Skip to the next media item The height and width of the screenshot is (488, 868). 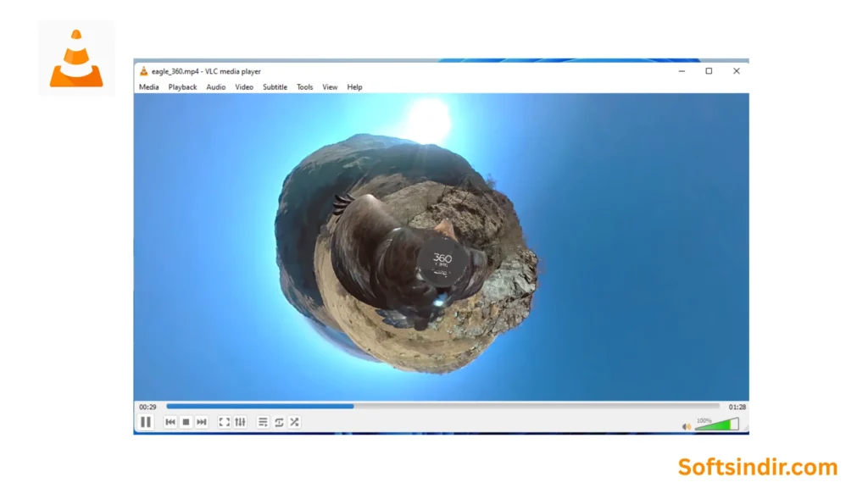(201, 422)
